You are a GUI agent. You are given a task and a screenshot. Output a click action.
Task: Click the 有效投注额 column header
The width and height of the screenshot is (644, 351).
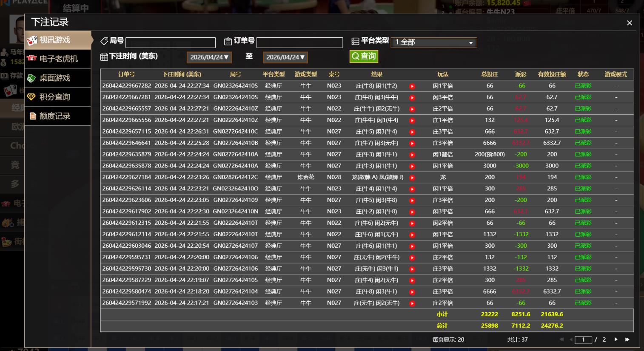click(x=552, y=74)
